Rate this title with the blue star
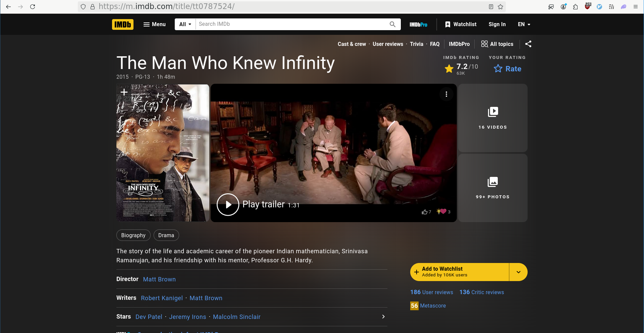644x333 pixels. 507,69
